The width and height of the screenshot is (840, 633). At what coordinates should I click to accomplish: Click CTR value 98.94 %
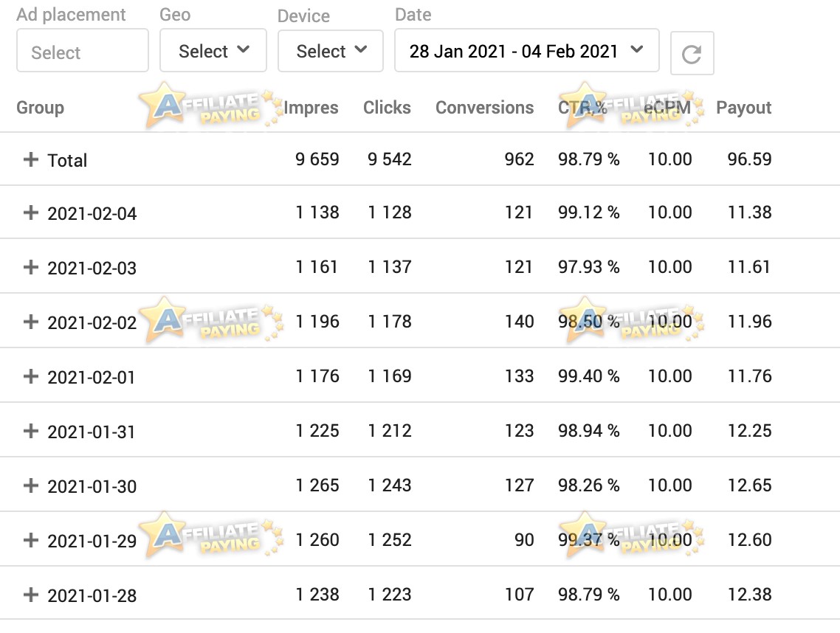click(589, 431)
